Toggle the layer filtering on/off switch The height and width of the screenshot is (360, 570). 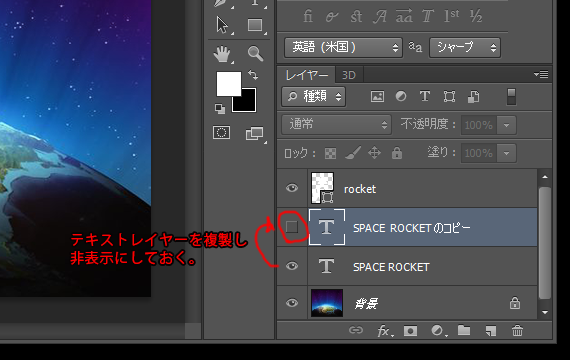coord(511,97)
